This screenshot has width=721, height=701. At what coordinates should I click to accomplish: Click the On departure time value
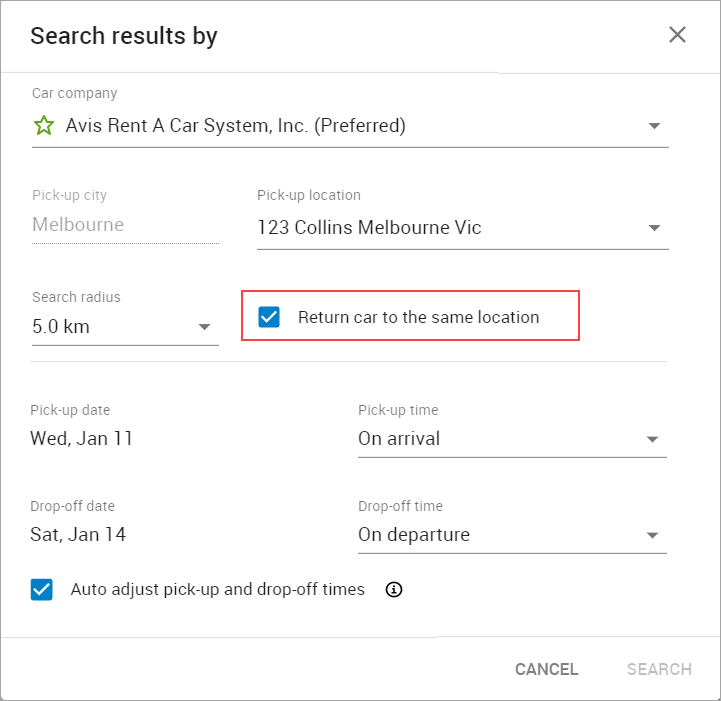tap(414, 535)
